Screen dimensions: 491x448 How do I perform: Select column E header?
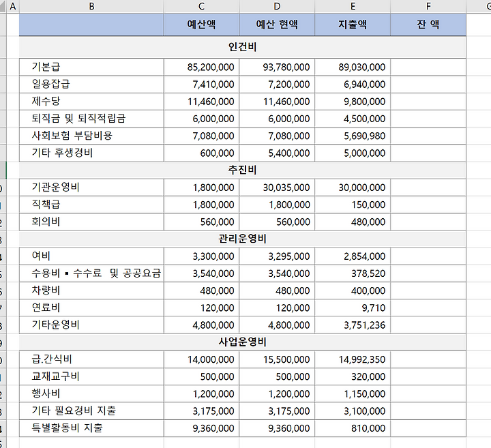click(353, 6)
